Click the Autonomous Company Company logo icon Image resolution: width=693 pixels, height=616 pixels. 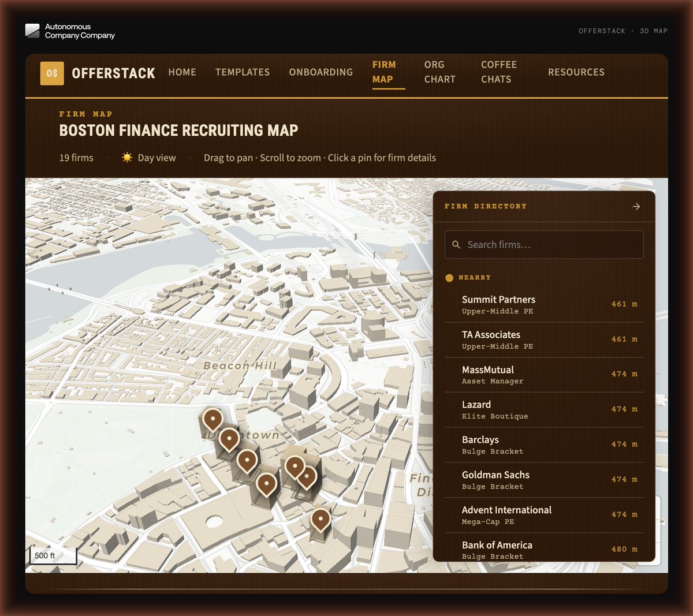32,31
